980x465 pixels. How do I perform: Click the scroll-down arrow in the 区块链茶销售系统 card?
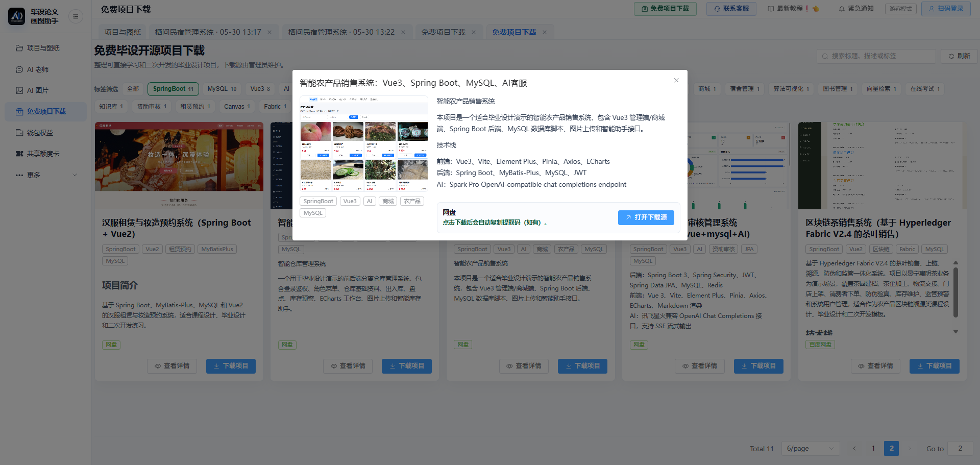(x=955, y=332)
